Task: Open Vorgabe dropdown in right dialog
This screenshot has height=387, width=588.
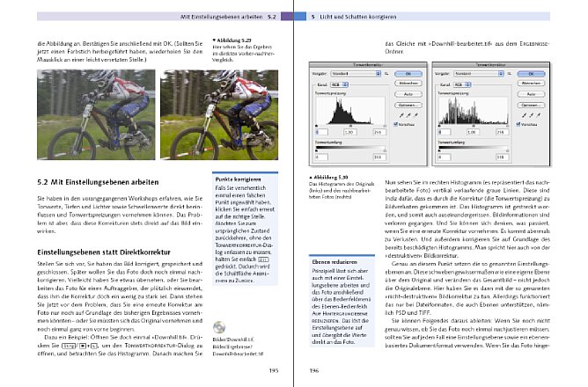Action: click(x=479, y=74)
